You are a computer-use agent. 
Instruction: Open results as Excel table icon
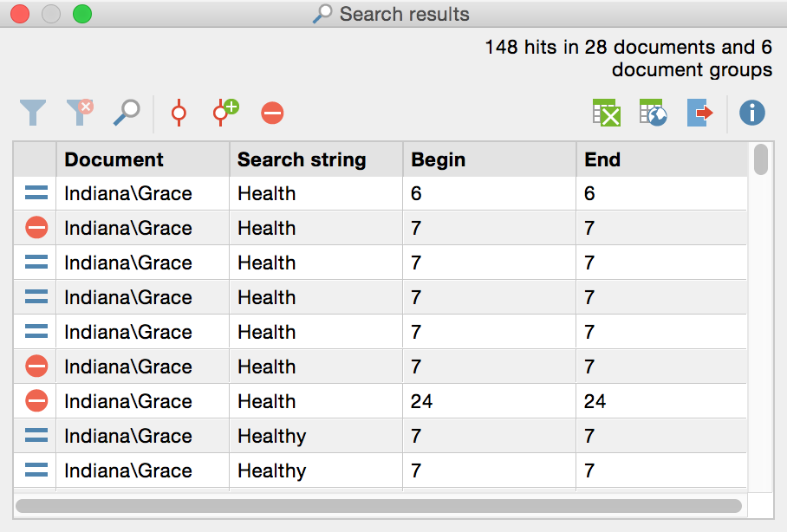click(x=607, y=113)
